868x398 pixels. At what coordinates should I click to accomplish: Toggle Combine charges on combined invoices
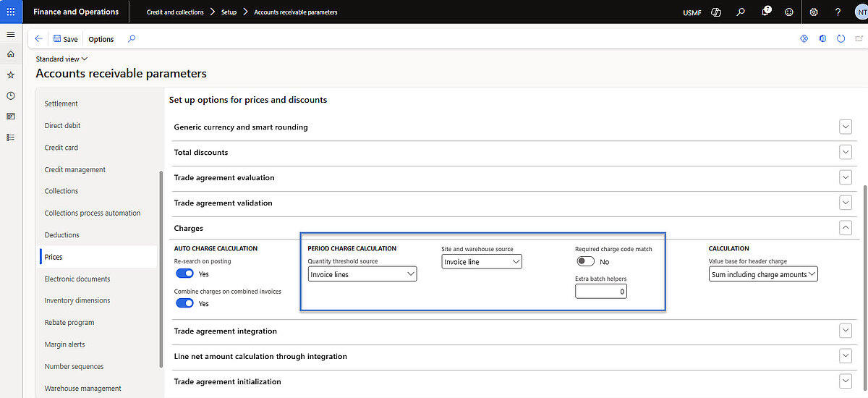[x=185, y=303]
